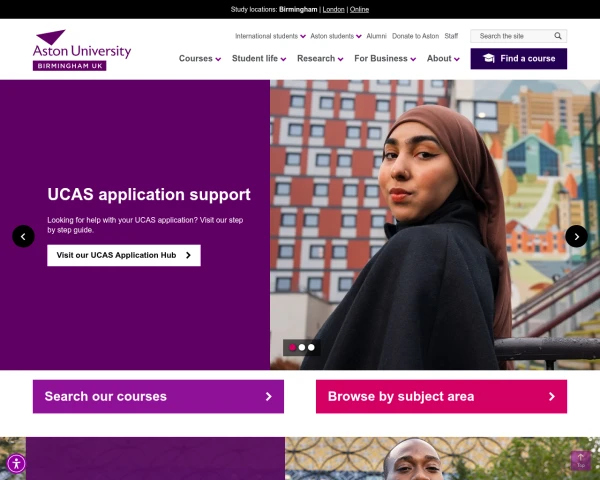Expand the Aston students dropdown

[x=336, y=36]
